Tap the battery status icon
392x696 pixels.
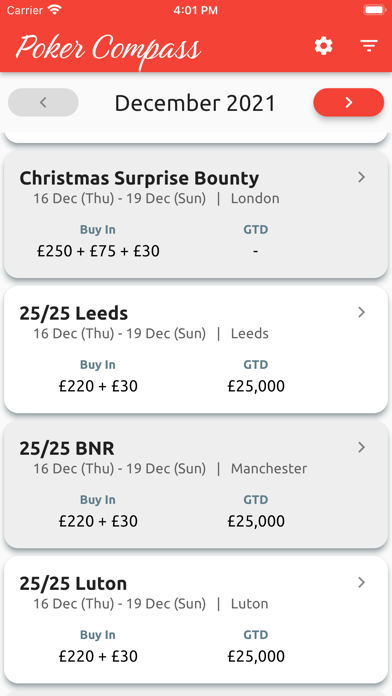[x=374, y=10]
